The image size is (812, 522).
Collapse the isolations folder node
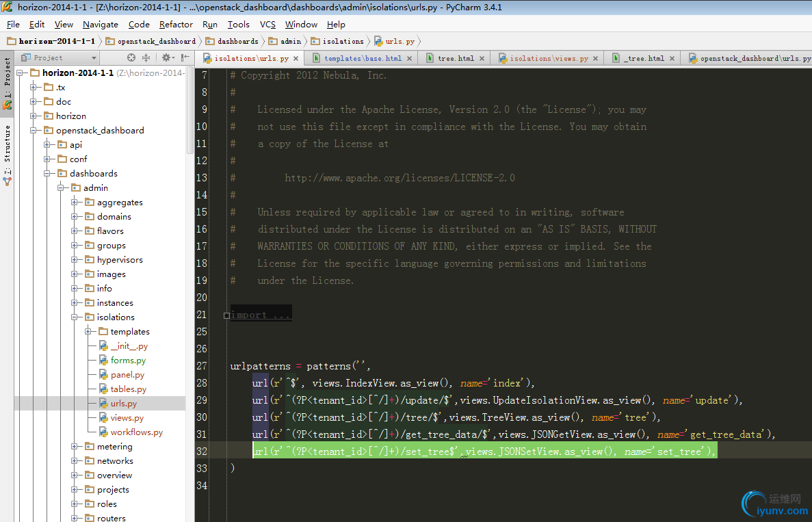[x=75, y=317]
